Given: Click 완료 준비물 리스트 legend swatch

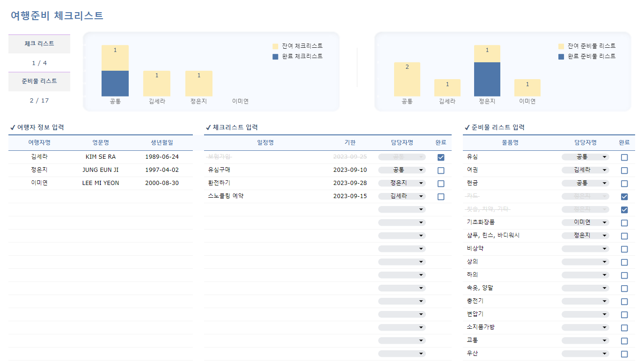Looking at the screenshot, I should (561, 57).
